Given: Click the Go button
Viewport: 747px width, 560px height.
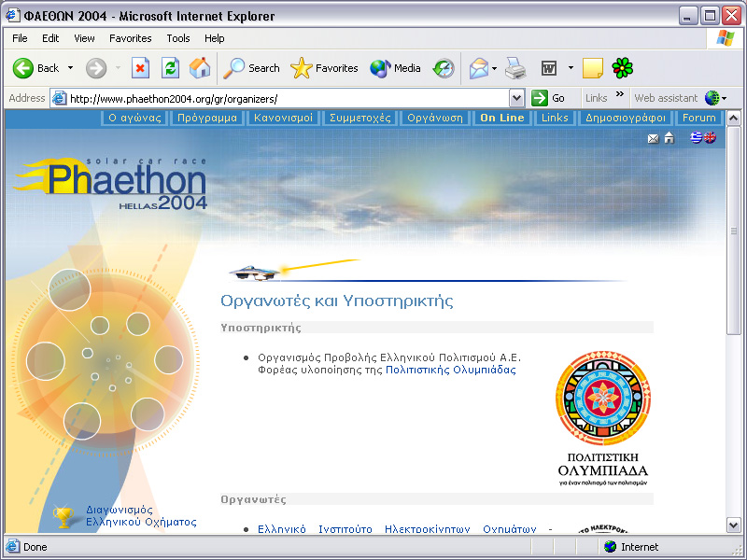Looking at the screenshot, I should pos(548,99).
